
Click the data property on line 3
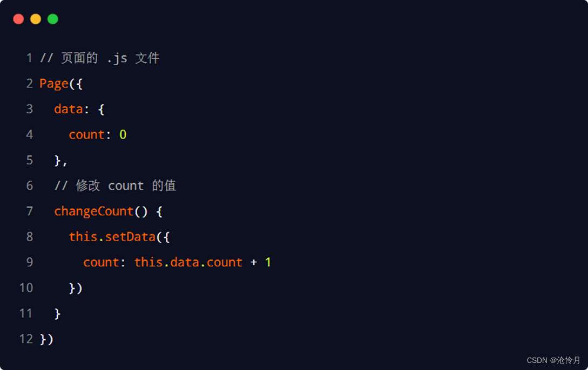point(68,109)
